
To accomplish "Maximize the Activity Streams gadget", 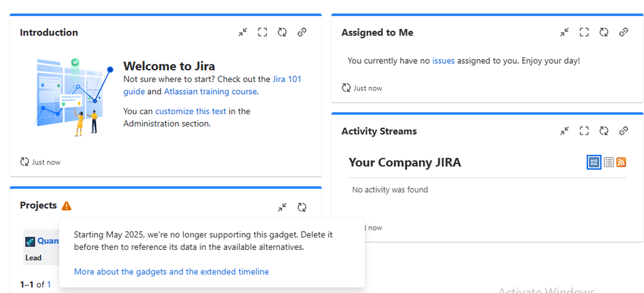I will pyautogui.click(x=584, y=130).
